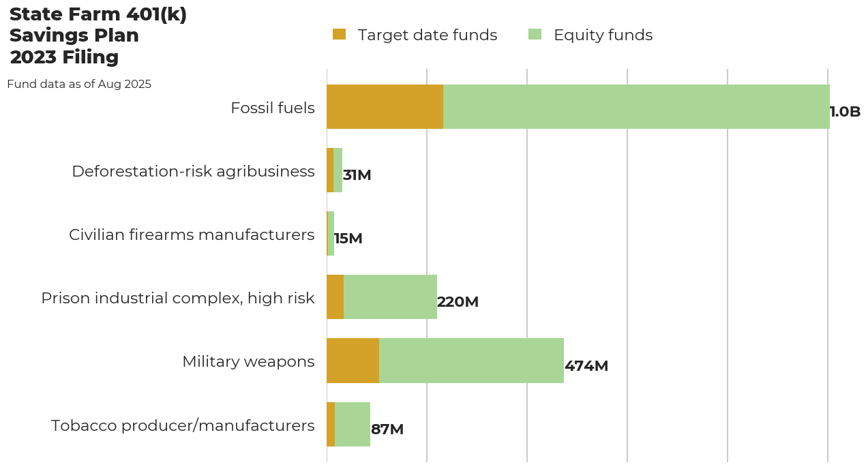868x469 pixels.
Task: Click the 220M value label
Action: (458, 302)
